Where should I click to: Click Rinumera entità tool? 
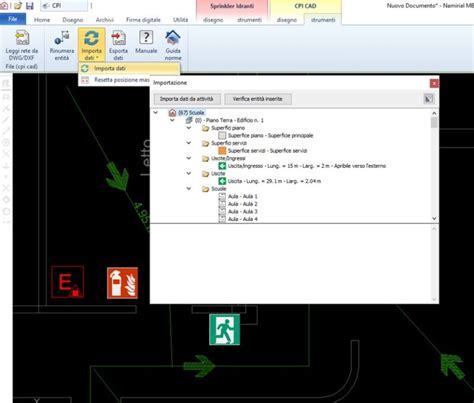[62, 46]
